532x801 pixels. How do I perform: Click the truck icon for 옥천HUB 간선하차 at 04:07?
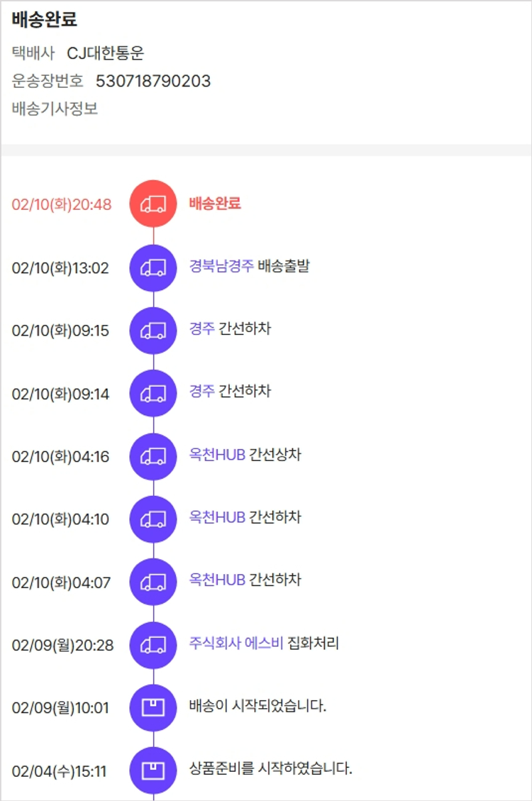coord(153,582)
